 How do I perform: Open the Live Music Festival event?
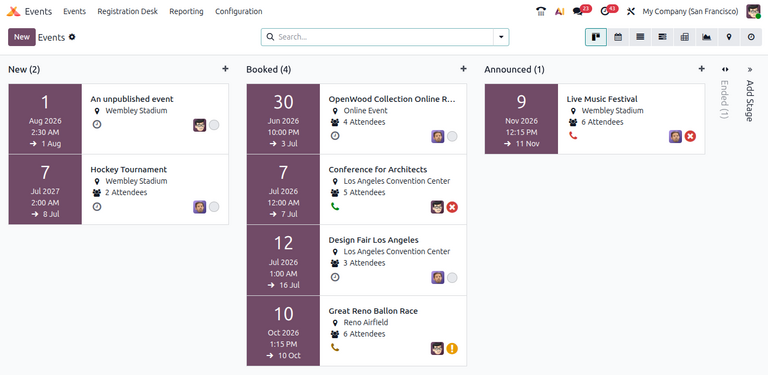(x=602, y=99)
